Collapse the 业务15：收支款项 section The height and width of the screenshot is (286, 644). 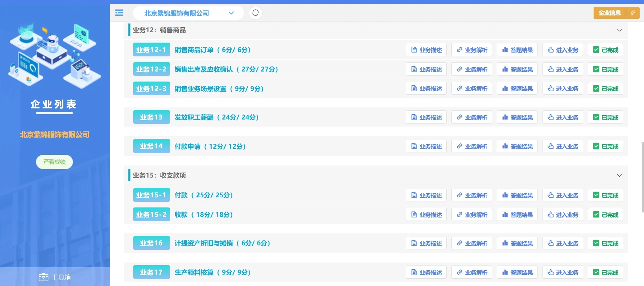pos(619,175)
